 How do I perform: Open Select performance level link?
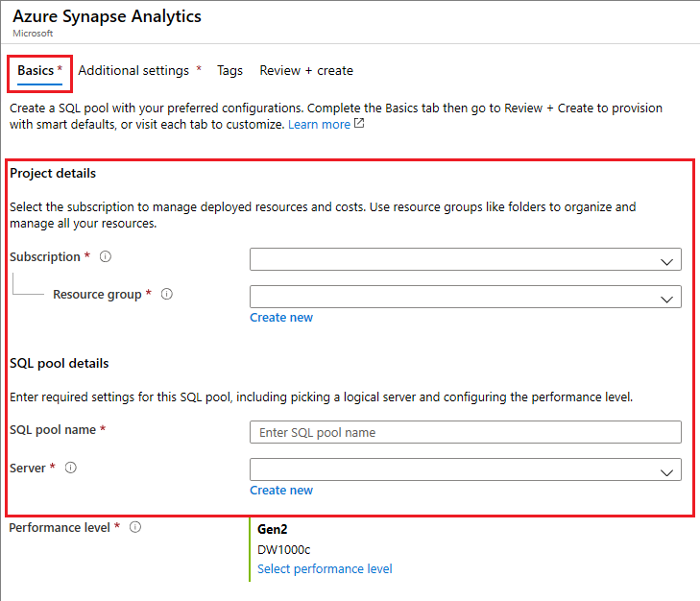[x=325, y=569]
